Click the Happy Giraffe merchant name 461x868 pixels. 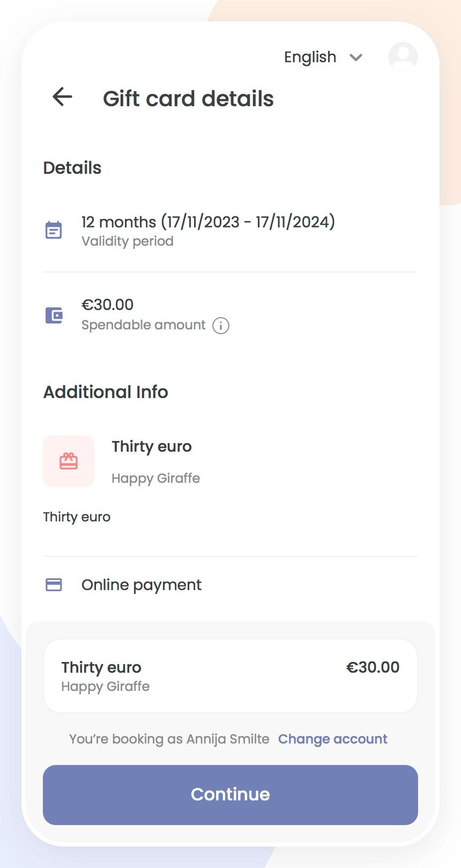pyautogui.click(x=155, y=478)
